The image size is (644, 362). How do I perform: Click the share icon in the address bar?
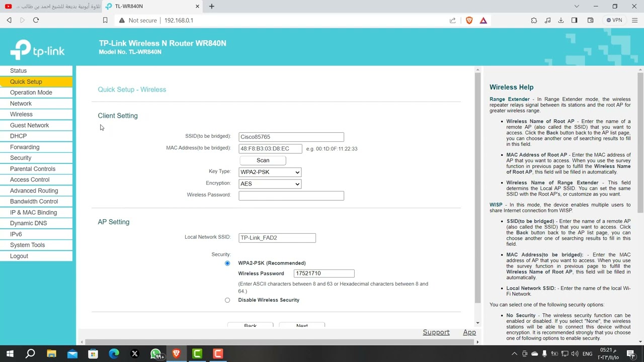click(x=453, y=20)
